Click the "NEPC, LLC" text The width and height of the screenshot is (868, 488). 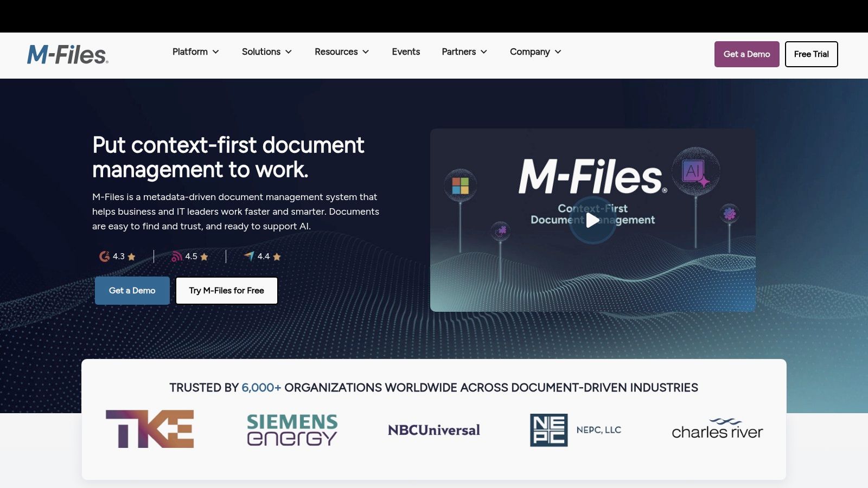pos(599,430)
